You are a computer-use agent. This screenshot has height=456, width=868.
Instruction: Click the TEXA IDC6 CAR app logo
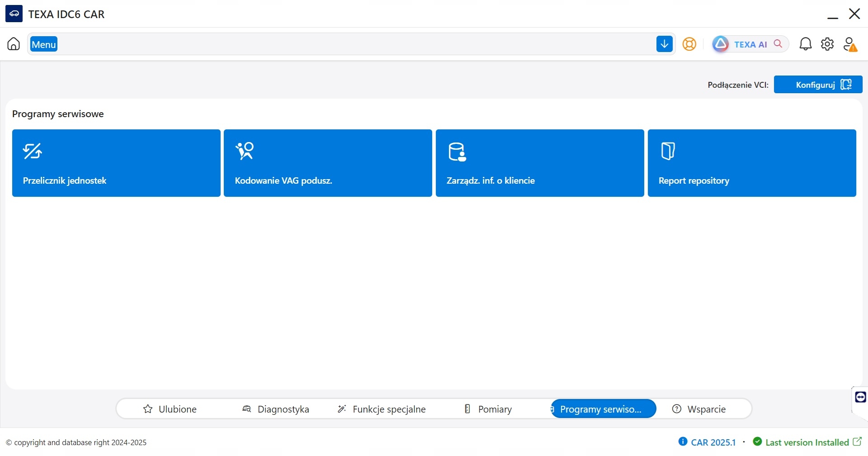(x=14, y=14)
